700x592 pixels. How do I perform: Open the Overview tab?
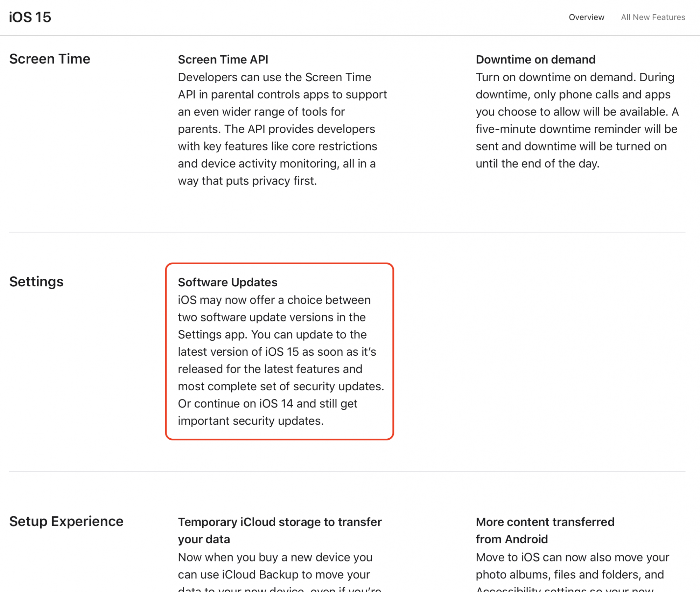pyautogui.click(x=586, y=17)
